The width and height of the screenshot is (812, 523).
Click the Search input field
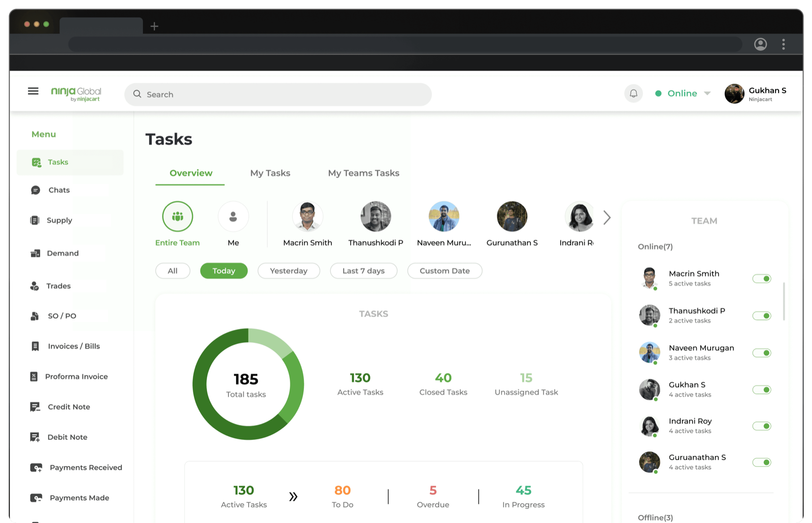click(278, 94)
